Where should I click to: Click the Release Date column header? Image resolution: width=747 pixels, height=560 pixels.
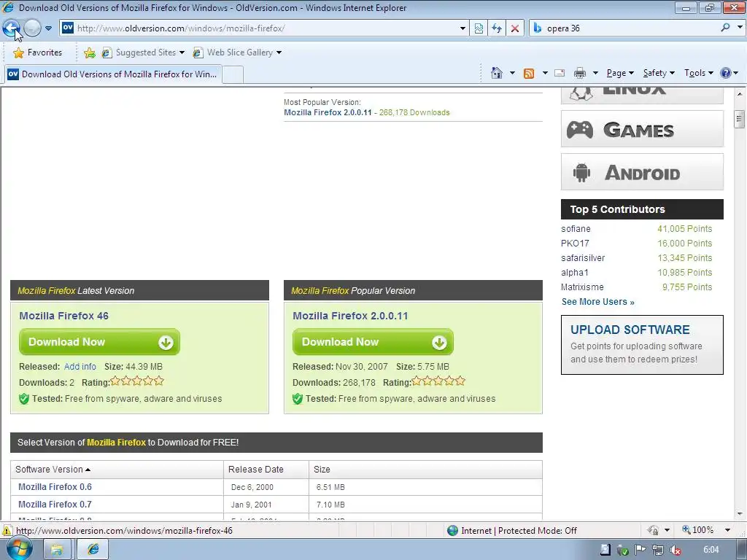pos(256,470)
